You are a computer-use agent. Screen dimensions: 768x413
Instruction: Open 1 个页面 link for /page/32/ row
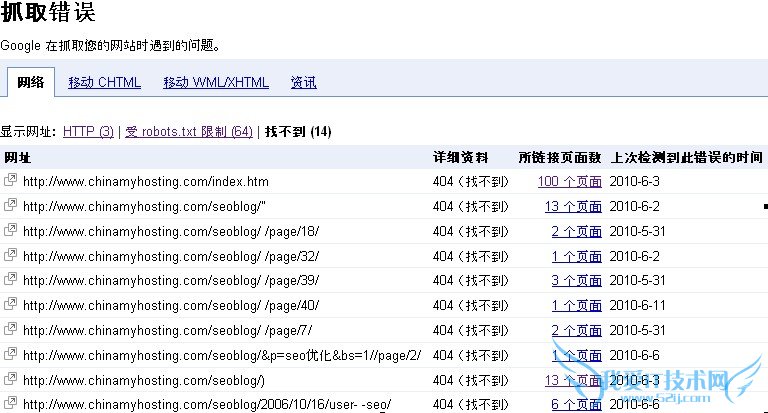(576, 256)
